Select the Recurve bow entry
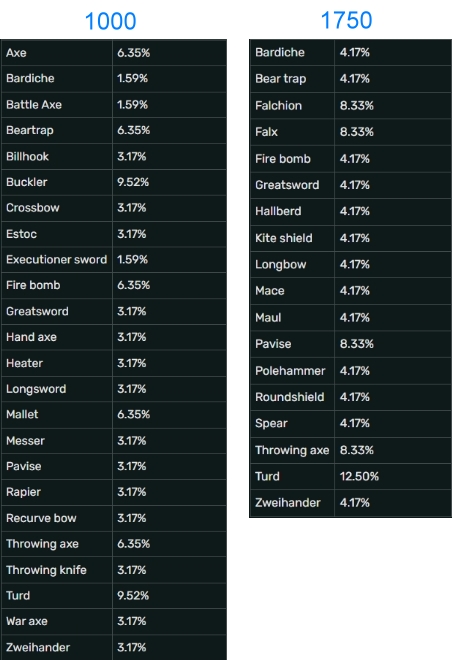Viewport: 453px width, 660px height. click(x=41, y=518)
